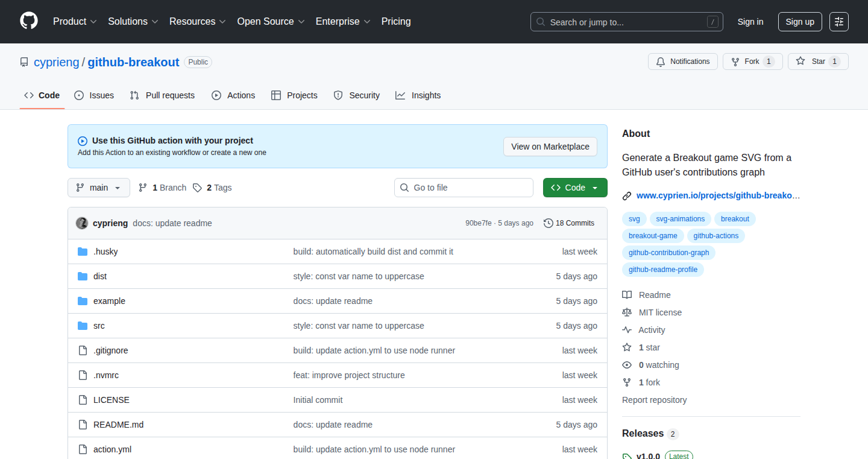The width and height of the screenshot is (868, 459).
Task: Switch to the Actions tab
Action: (x=233, y=95)
